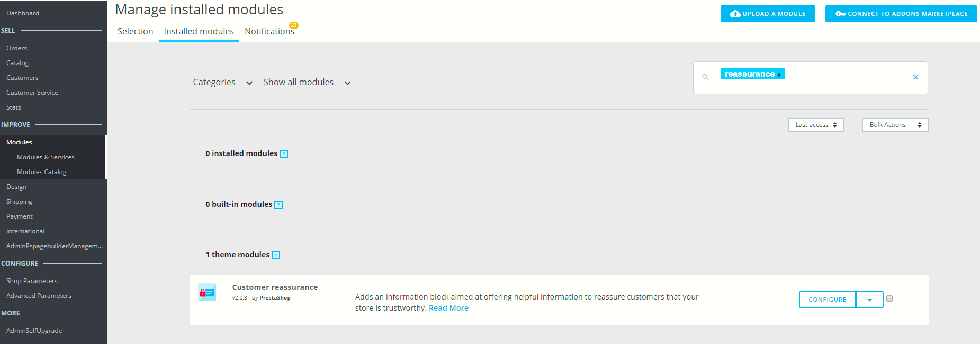980x344 pixels.
Task: Click the installed modules help icon
Action: point(284,154)
